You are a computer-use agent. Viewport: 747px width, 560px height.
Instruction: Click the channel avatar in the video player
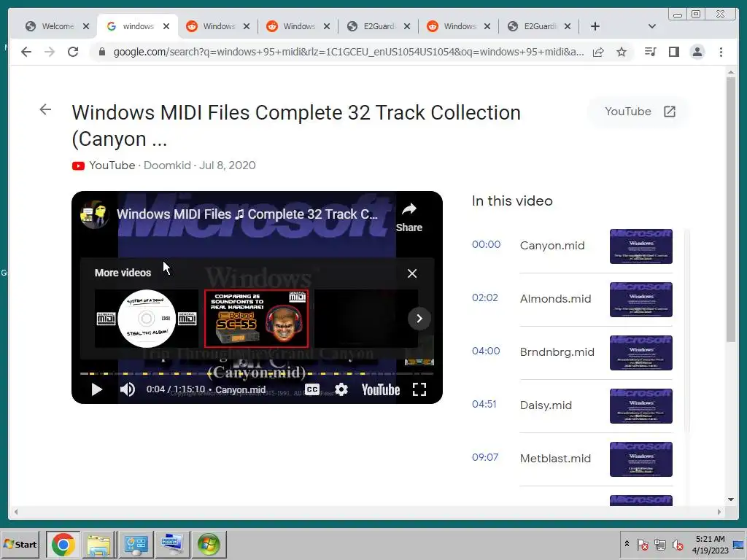point(94,214)
